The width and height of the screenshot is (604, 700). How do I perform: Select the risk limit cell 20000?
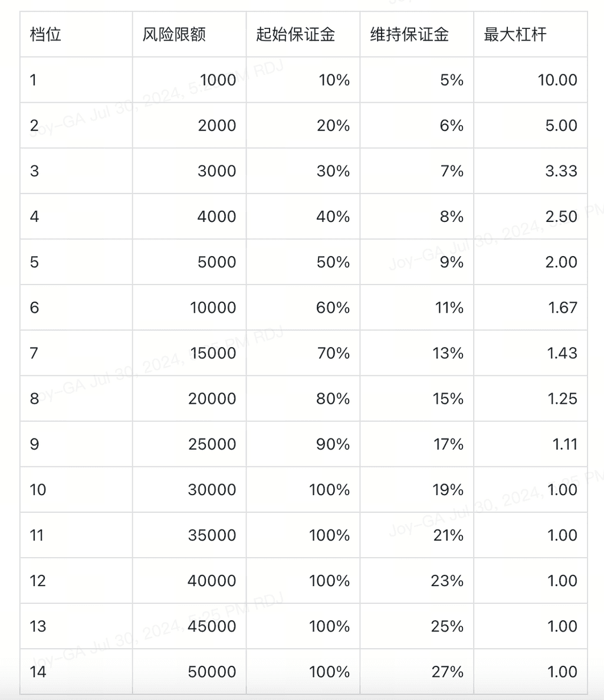pos(212,398)
